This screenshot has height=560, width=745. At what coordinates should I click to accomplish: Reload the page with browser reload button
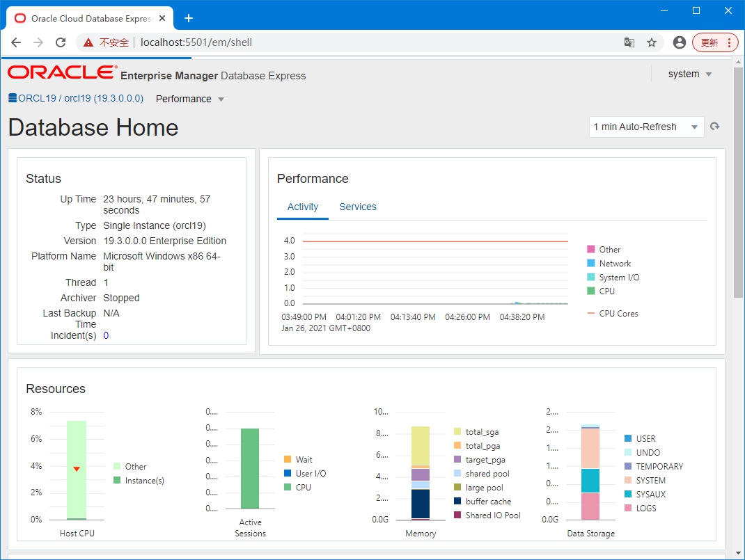(61, 42)
